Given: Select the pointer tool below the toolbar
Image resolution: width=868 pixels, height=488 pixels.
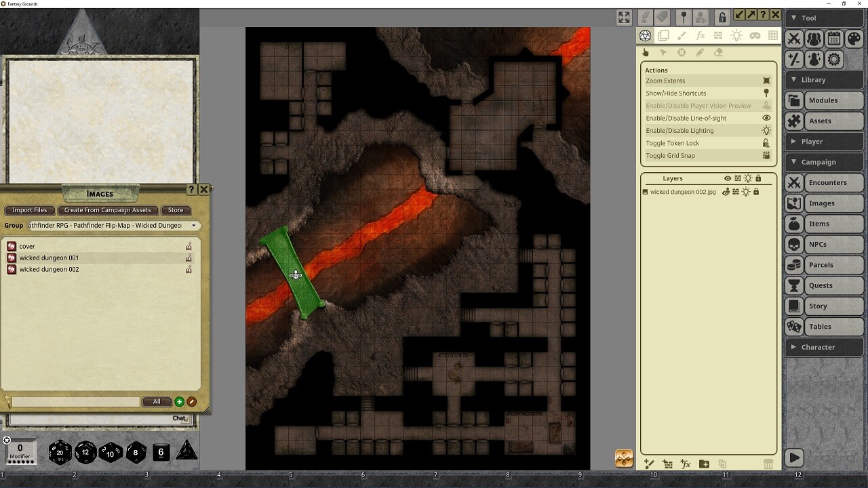Looking at the screenshot, I should point(663,52).
